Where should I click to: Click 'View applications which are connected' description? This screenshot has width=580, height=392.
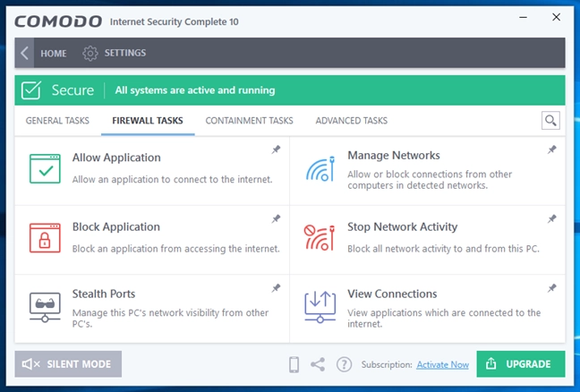[444, 318]
